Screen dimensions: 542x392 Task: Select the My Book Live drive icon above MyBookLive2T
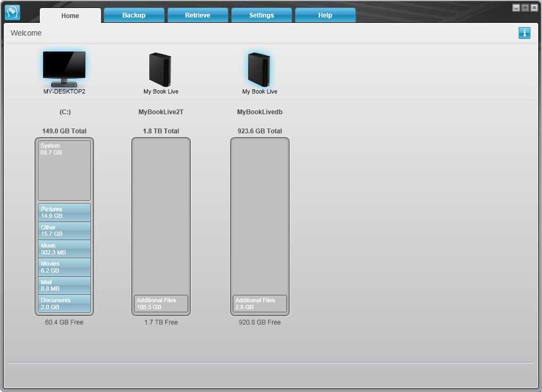point(160,70)
